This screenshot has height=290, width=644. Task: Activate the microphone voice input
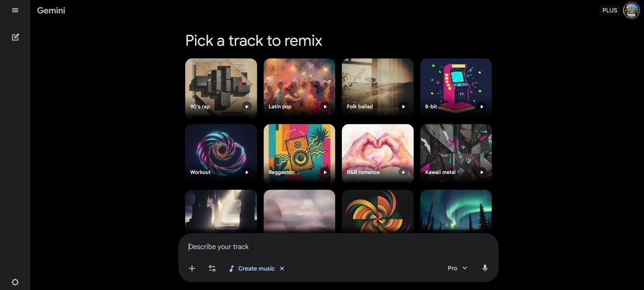click(x=485, y=268)
